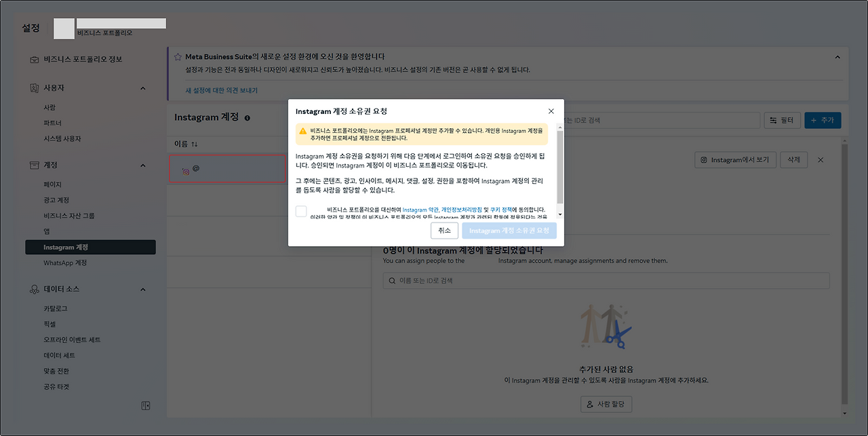868x436 pixels.
Task: Open the 쿠키 정책 link
Action: [500, 210]
